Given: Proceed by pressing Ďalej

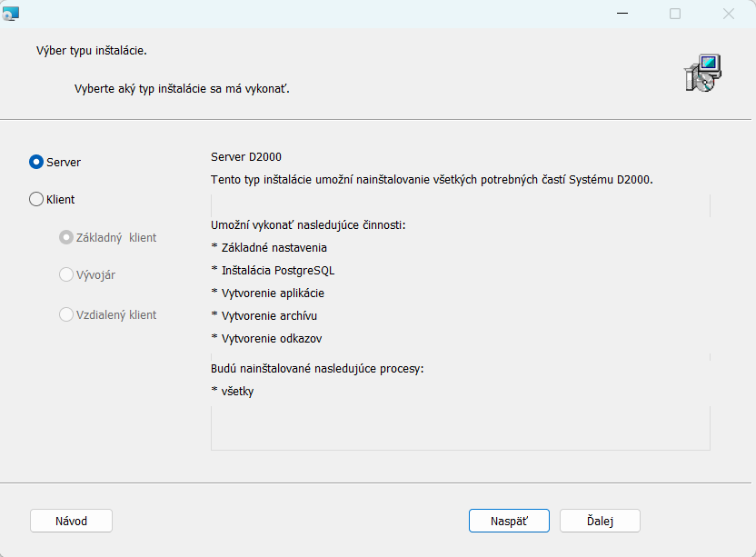Looking at the screenshot, I should [x=600, y=521].
